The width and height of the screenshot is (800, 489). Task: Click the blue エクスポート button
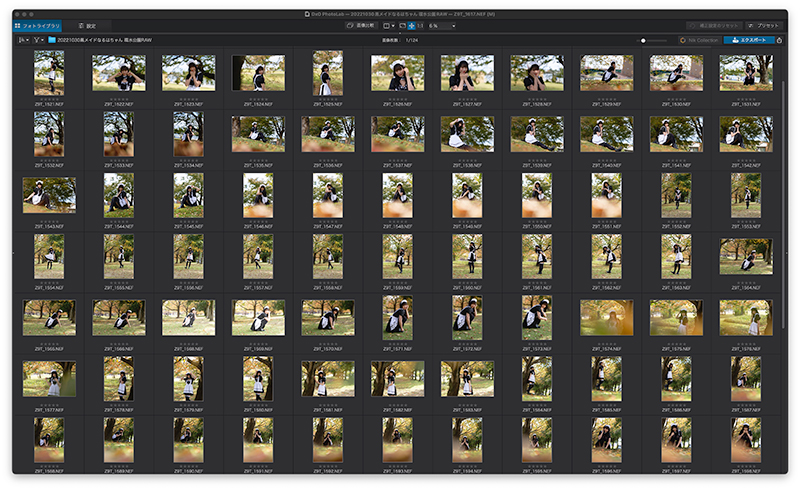click(748, 40)
